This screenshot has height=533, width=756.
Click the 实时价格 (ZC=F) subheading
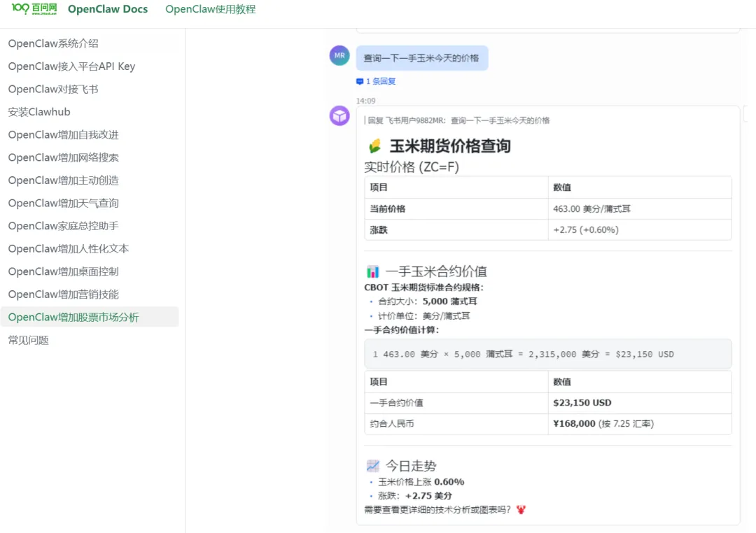click(x=412, y=167)
